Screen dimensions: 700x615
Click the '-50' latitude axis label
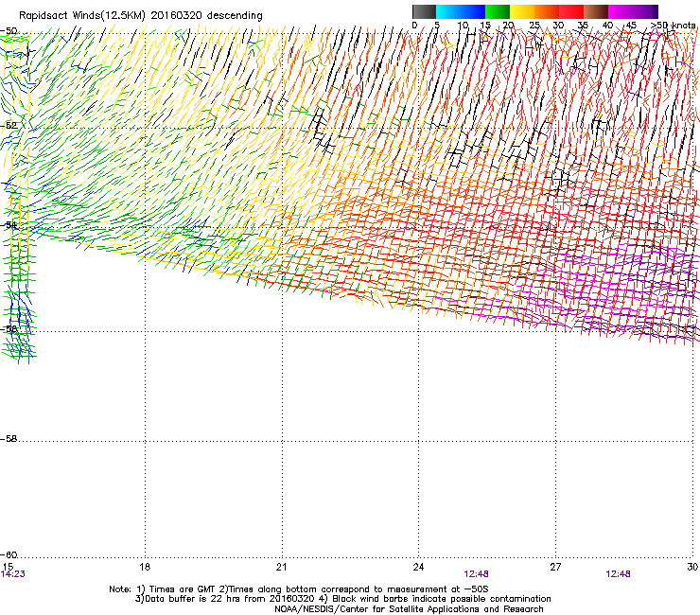tap(9, 31)
